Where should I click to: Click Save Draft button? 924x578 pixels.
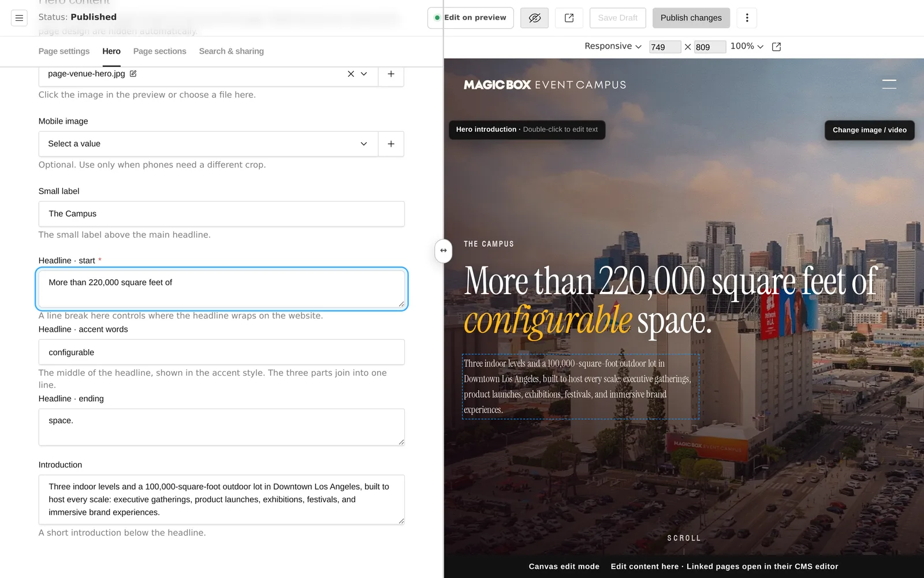[x=617, y=18]
